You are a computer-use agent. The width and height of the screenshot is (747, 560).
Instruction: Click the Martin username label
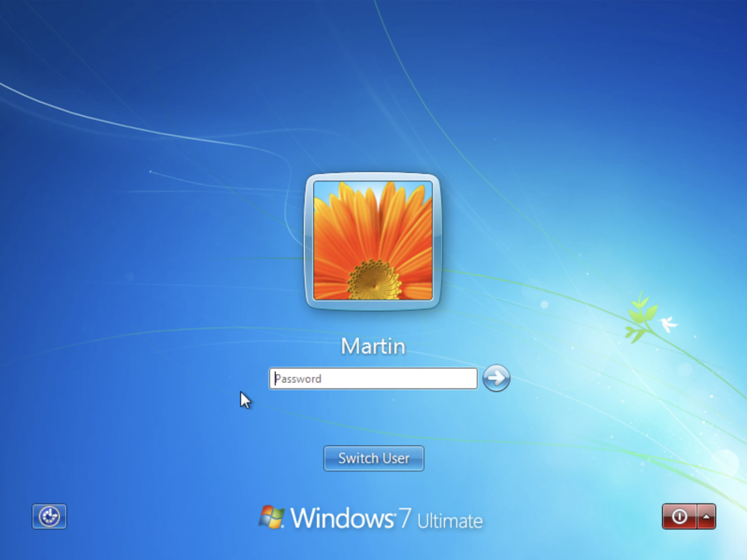[373, 346]
